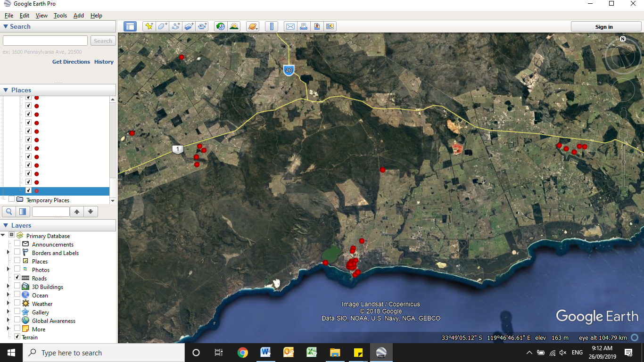Save image toolbar icon
Screen dimensions: 644x362
pos(316,26)
